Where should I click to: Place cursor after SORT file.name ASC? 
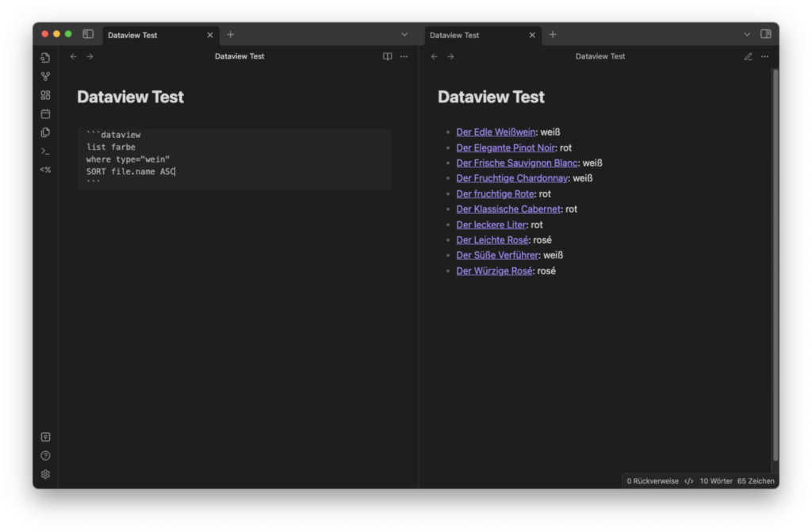(x=175, y=171)
